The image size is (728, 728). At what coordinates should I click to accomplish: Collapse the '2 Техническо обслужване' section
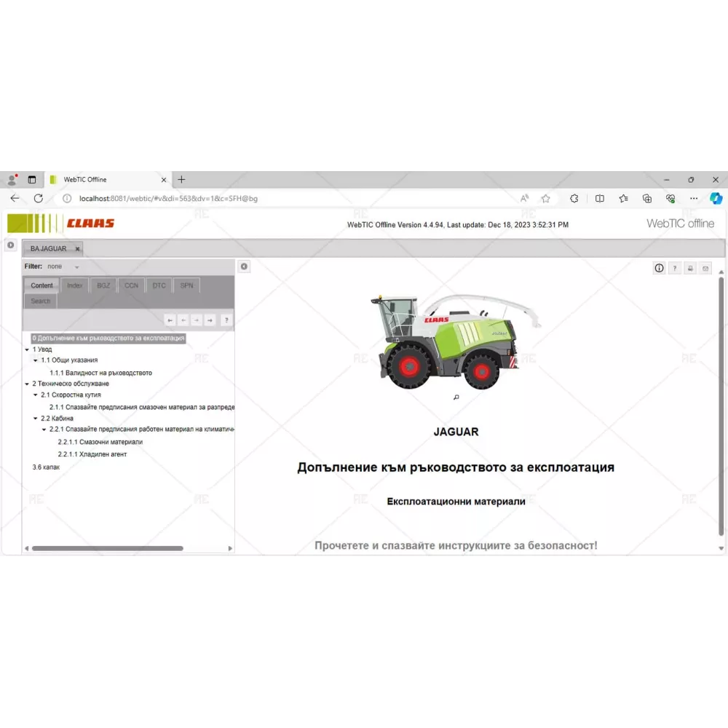27,384
